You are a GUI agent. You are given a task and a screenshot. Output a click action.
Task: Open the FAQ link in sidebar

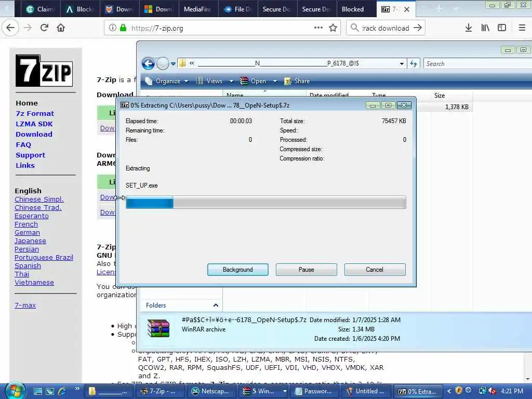pos(23,144)
